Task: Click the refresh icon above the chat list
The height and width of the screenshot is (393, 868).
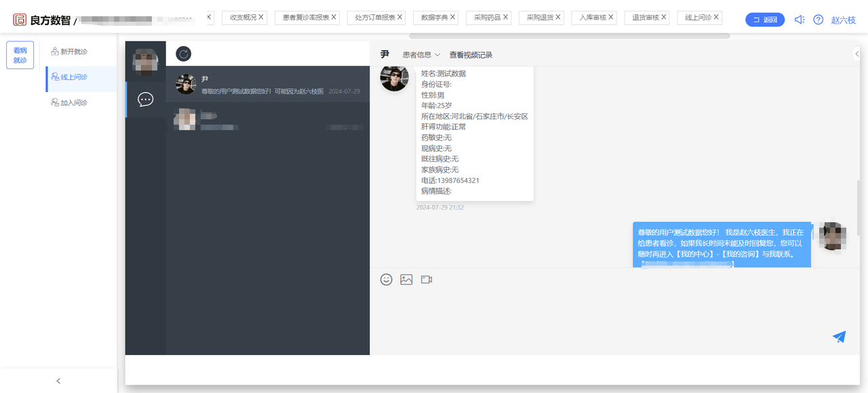Action: point(183,54)
